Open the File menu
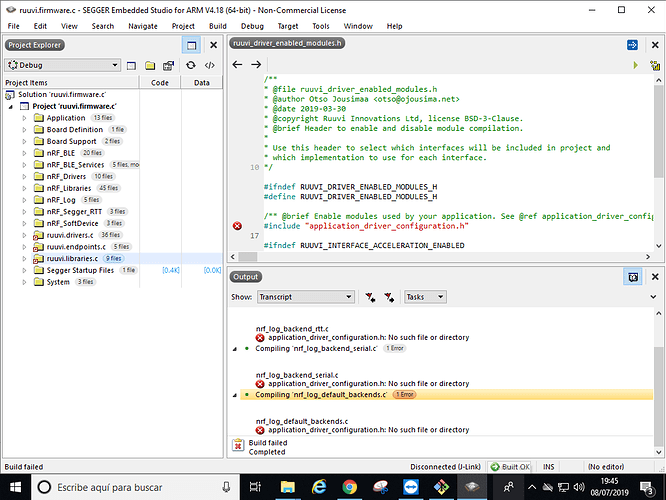666x500 pixels. [14, 26]
